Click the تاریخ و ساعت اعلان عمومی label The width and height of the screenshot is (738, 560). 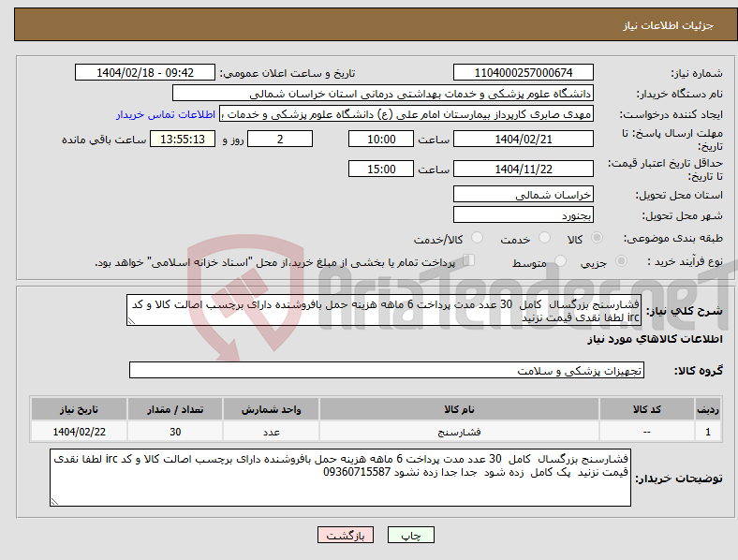pyautogui.click(x=288, y=73)
